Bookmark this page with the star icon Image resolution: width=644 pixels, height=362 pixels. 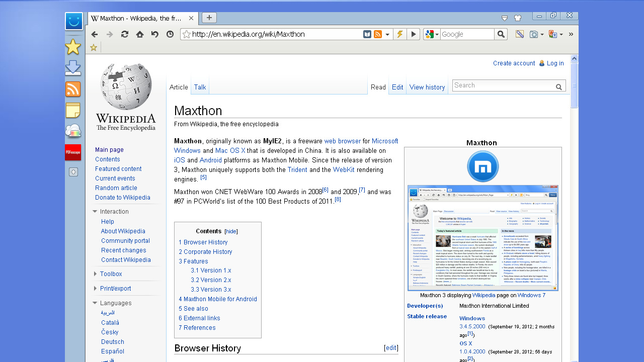[94, 47]
